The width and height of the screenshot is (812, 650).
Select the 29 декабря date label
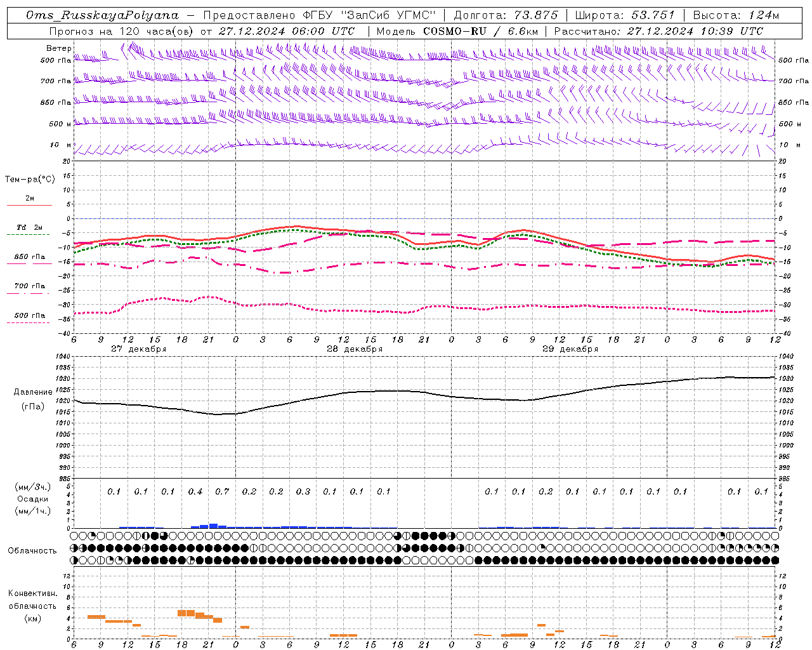click(x=570, y=349)
